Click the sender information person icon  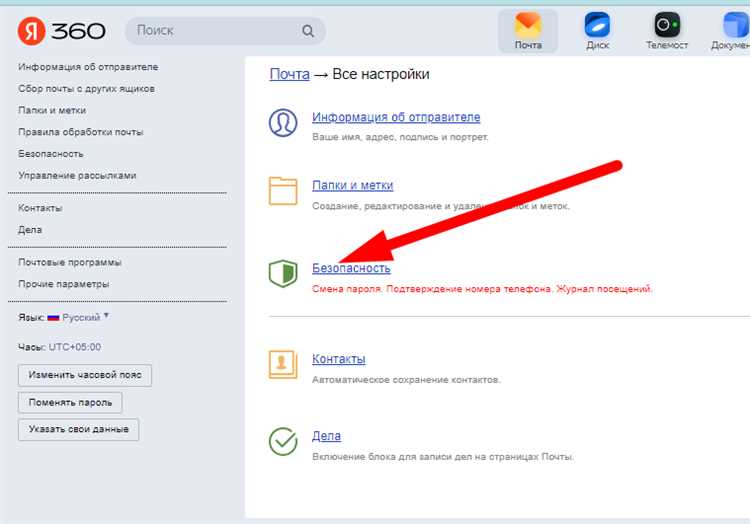click(283, 123)
